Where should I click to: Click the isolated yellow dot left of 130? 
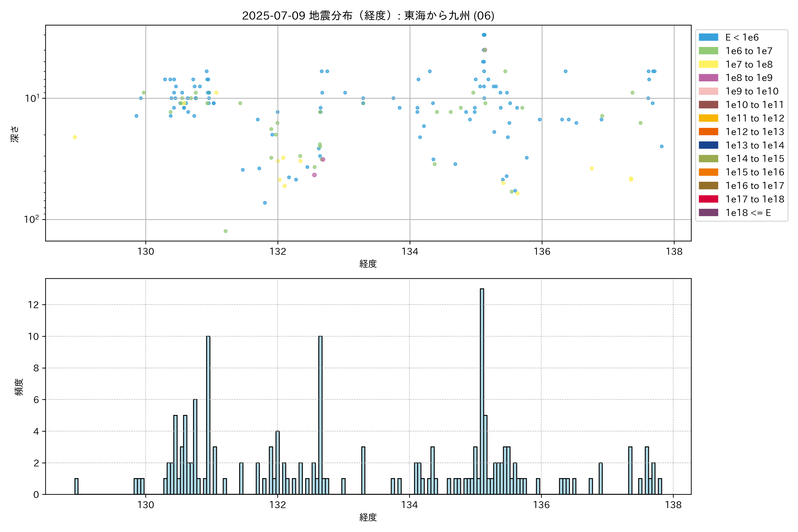(75, 137)
